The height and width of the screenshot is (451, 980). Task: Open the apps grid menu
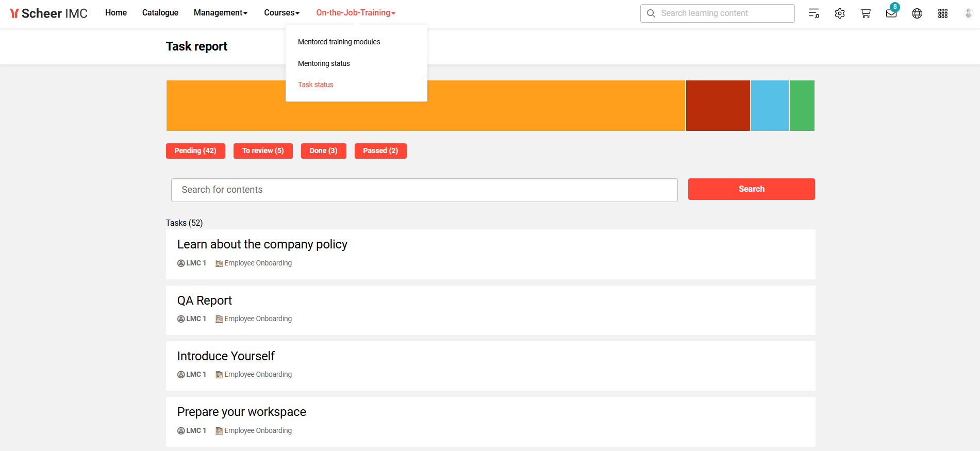point(942,13)
